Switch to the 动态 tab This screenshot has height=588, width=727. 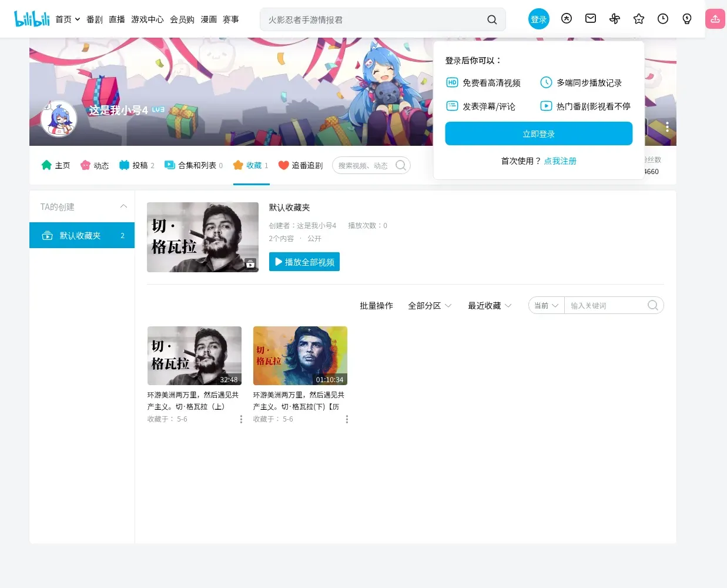point(95,165)
